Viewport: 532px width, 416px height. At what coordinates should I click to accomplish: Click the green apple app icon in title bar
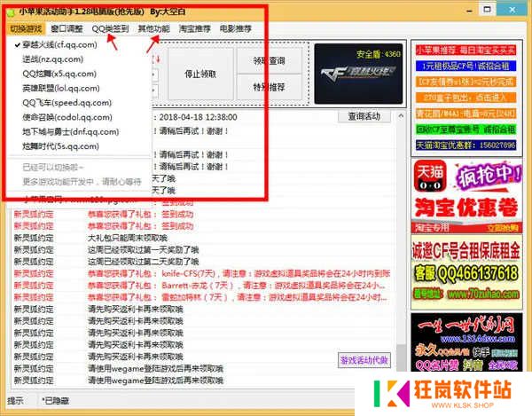tap(11, 9)
